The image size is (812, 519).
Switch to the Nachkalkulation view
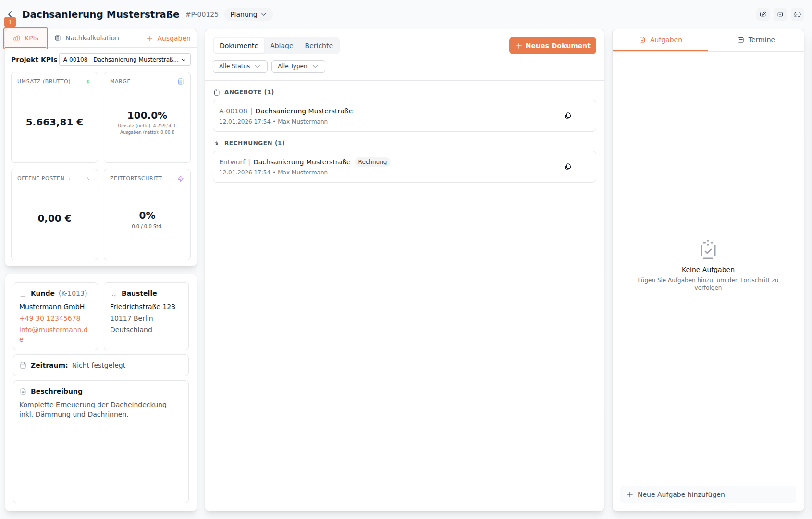[92, 37]
